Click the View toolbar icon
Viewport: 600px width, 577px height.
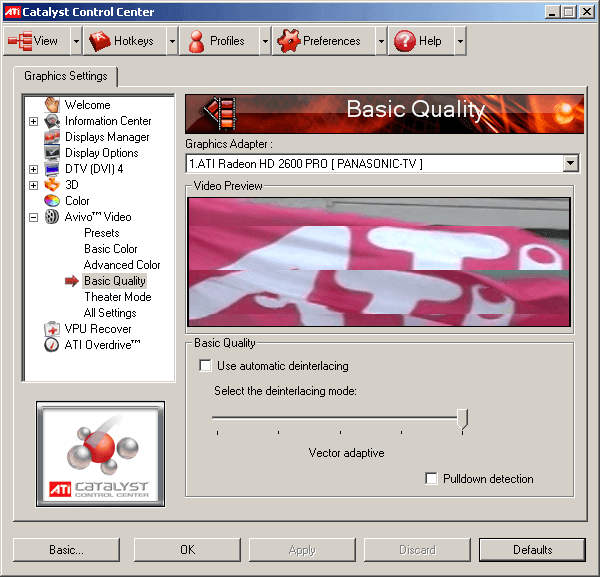click(20, 41)
